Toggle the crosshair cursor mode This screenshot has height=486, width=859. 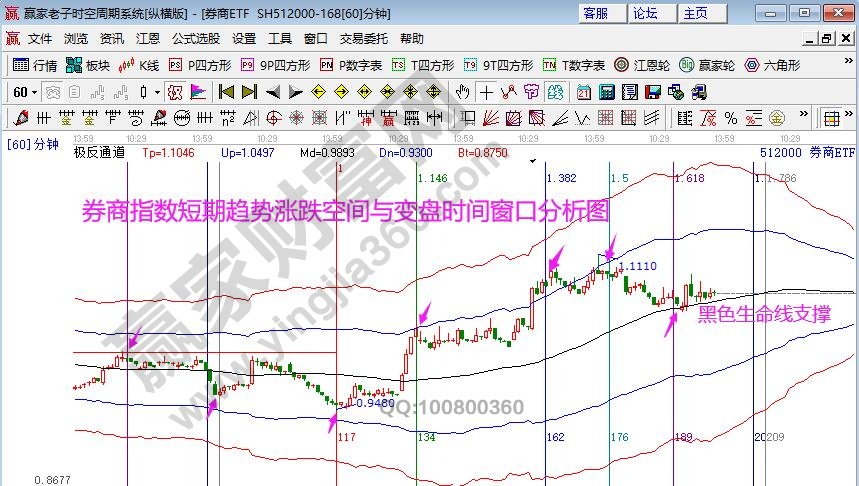click(x=486, y=92)
